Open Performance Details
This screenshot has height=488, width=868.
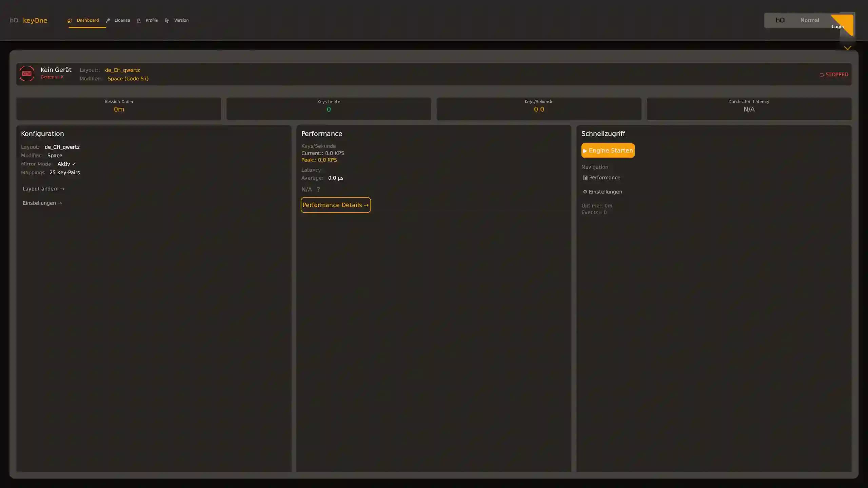pos(335,205)
